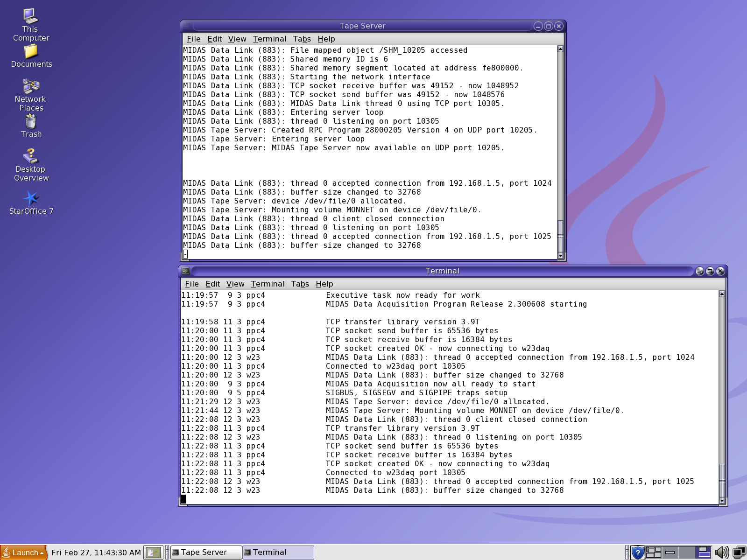This screenshot has height=560, width=747.
Task: Click the Tape Server scrollbar down arrow
Action: pos(560,256)
